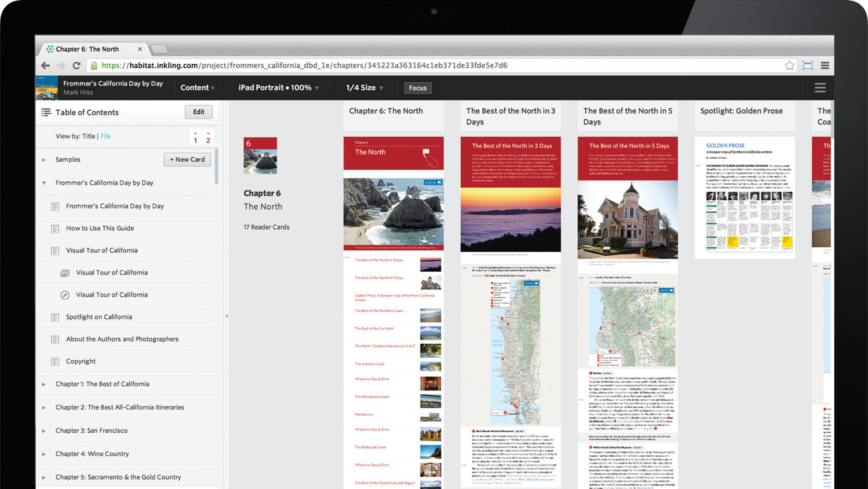868x489 pixels.
Task: Click 'The Best of the Northern Coast' link in card
Action: [379, 311]
